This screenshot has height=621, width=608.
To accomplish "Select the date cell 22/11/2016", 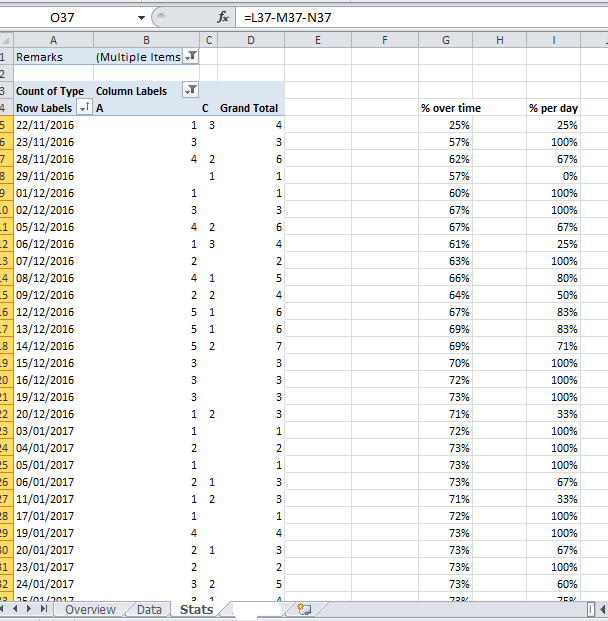I will (x=53, y=125).
